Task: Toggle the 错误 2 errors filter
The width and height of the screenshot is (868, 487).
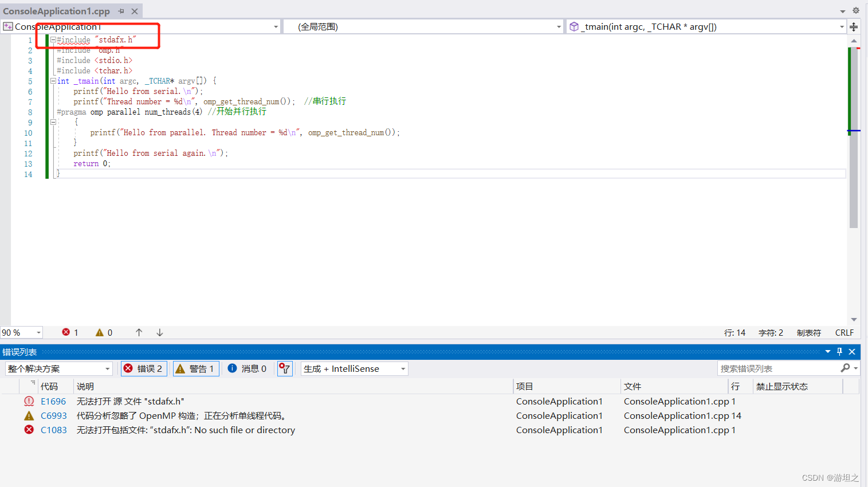Action: 144,368
